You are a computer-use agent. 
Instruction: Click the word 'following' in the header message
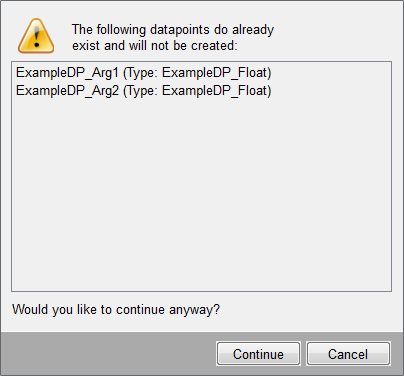coord(121,30)
